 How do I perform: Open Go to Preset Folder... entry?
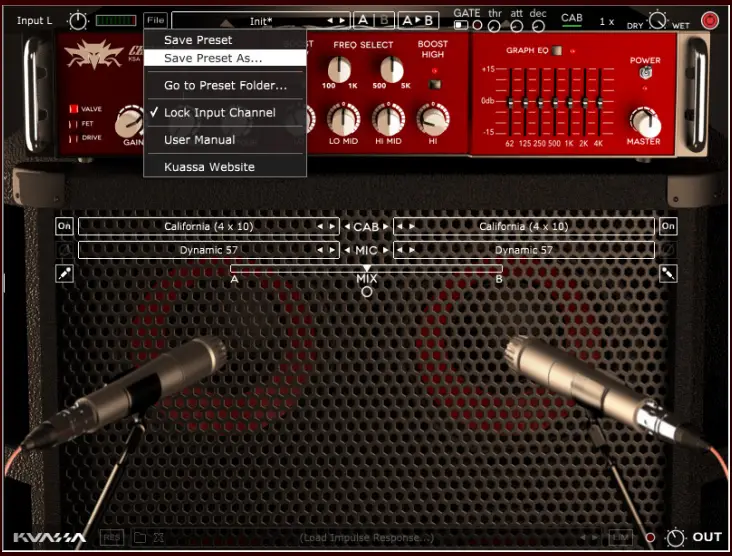[225, 85]
